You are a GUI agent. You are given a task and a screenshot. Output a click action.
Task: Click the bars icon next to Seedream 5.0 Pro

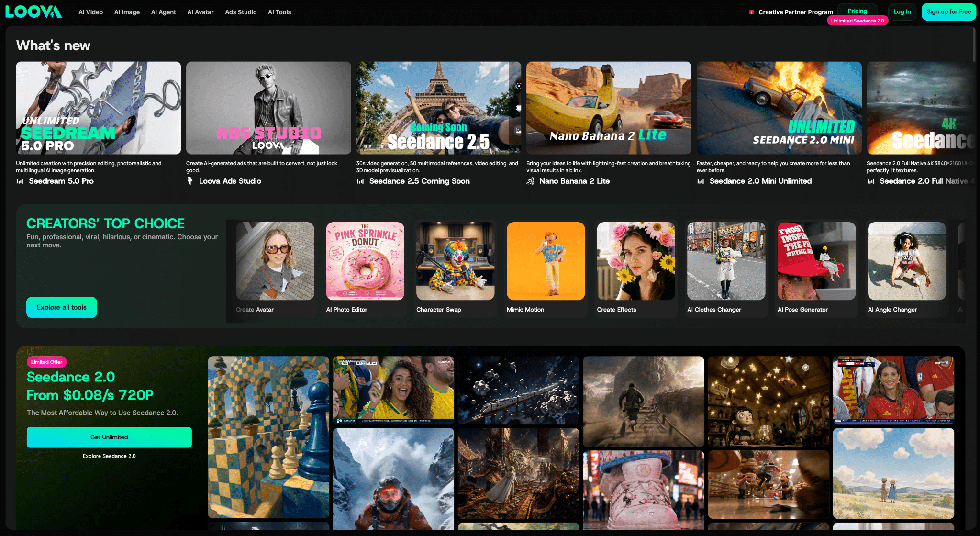click(20, 181)
